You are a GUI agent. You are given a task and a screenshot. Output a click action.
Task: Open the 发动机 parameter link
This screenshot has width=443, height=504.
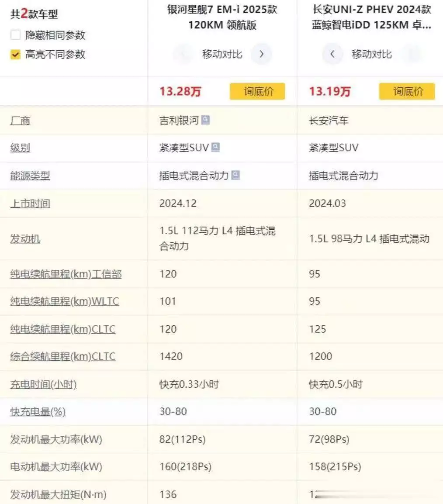tap(25, 239)
